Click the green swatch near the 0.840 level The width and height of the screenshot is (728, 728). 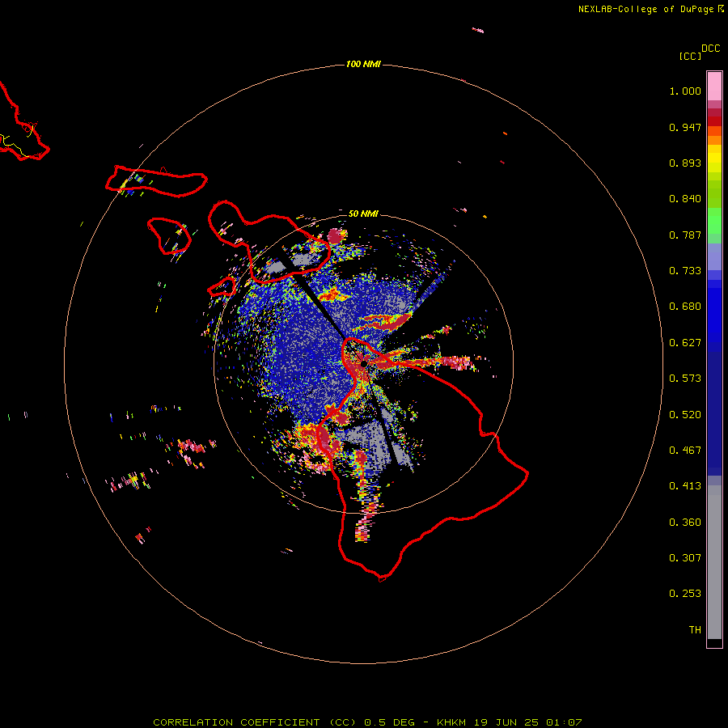tap(714, 194)
